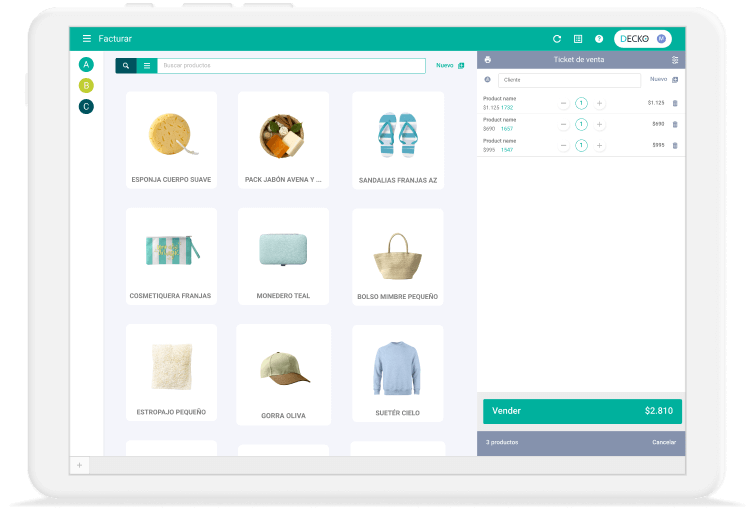Click the client person icon

[x=487, y=80]
